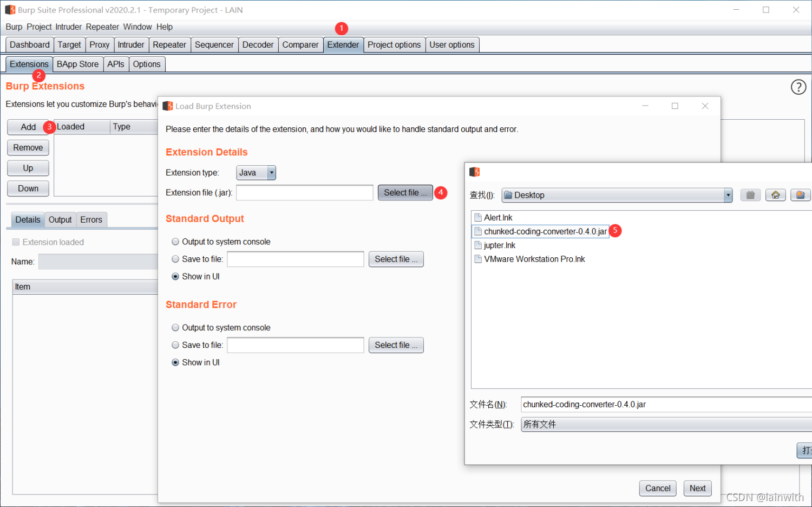Expand the Desktop location dropdown

(728, 195)
